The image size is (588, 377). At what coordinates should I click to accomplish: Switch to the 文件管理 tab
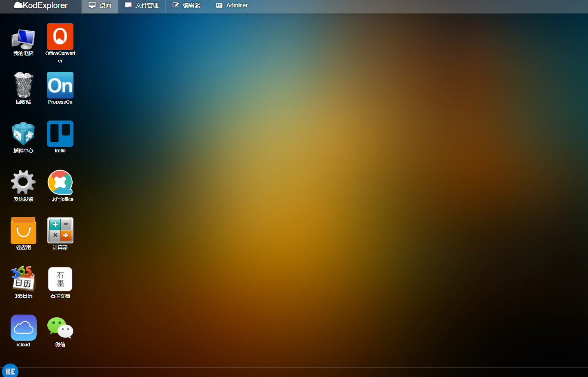142,6
